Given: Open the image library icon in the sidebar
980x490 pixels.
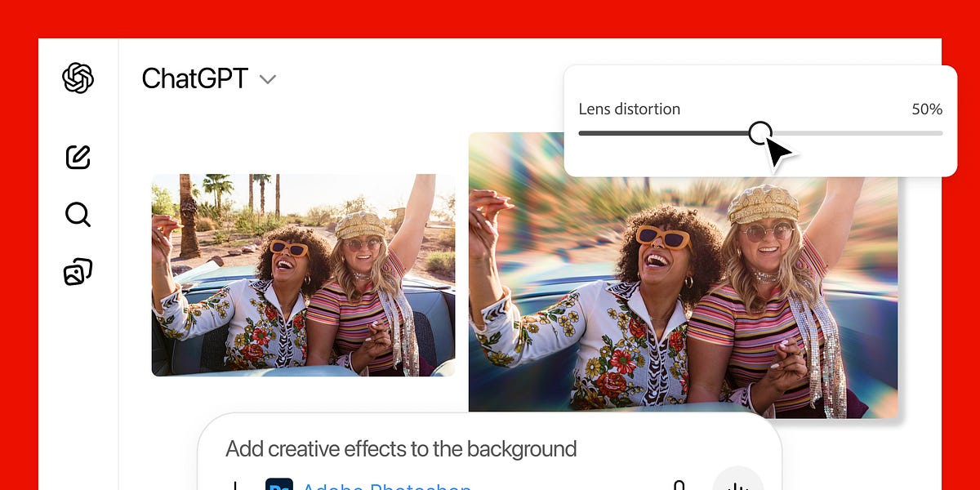Looking at the screenshot, I should click(x=78, y=272).
